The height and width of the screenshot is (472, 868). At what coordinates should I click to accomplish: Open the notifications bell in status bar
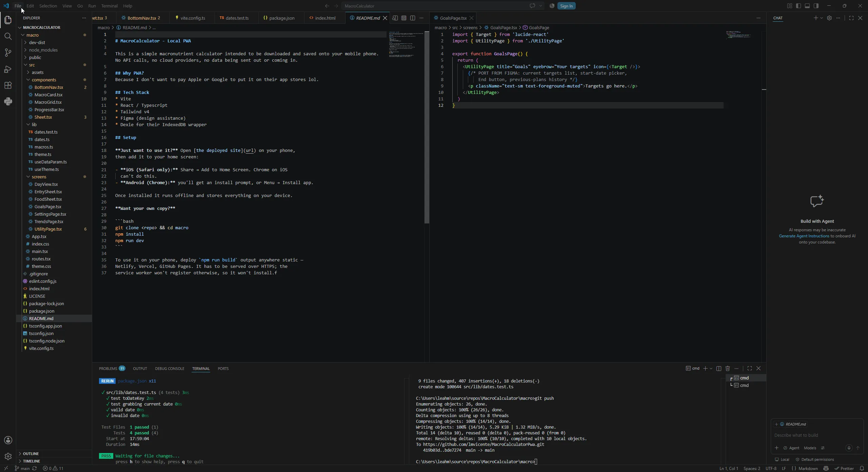[862, 468]
